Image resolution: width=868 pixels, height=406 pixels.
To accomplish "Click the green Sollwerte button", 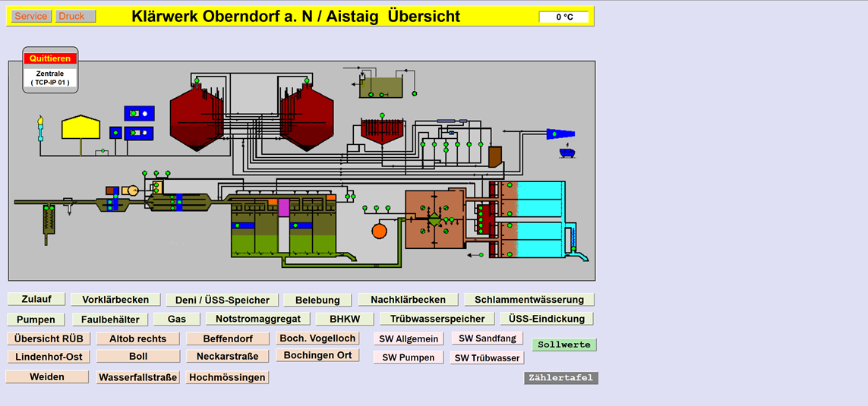I will (x=564, y=345).
